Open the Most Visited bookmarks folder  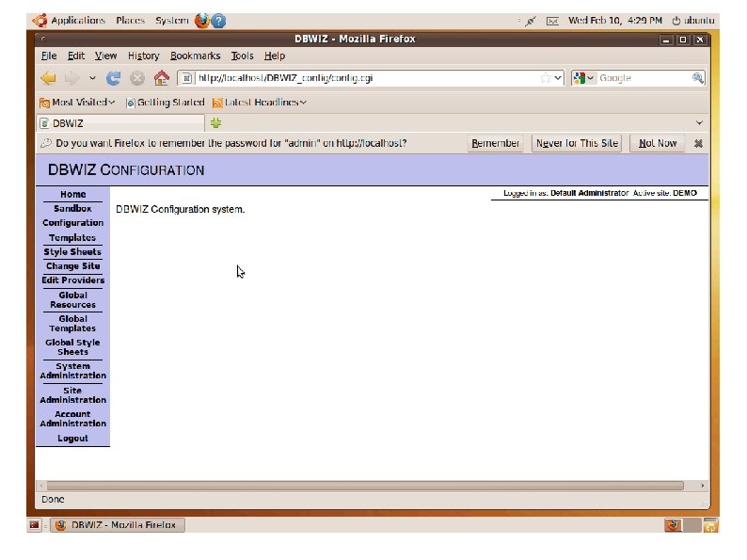pos(77,103)
